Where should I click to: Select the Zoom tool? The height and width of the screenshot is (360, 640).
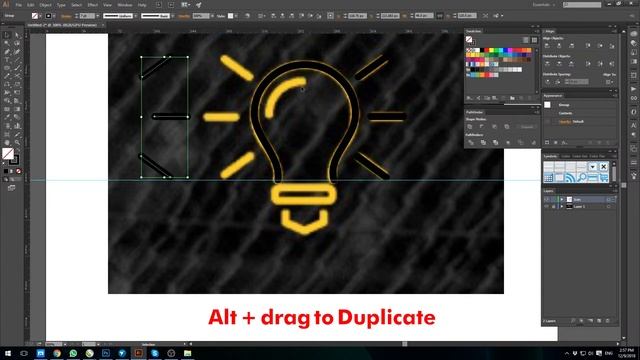[17, 142]
